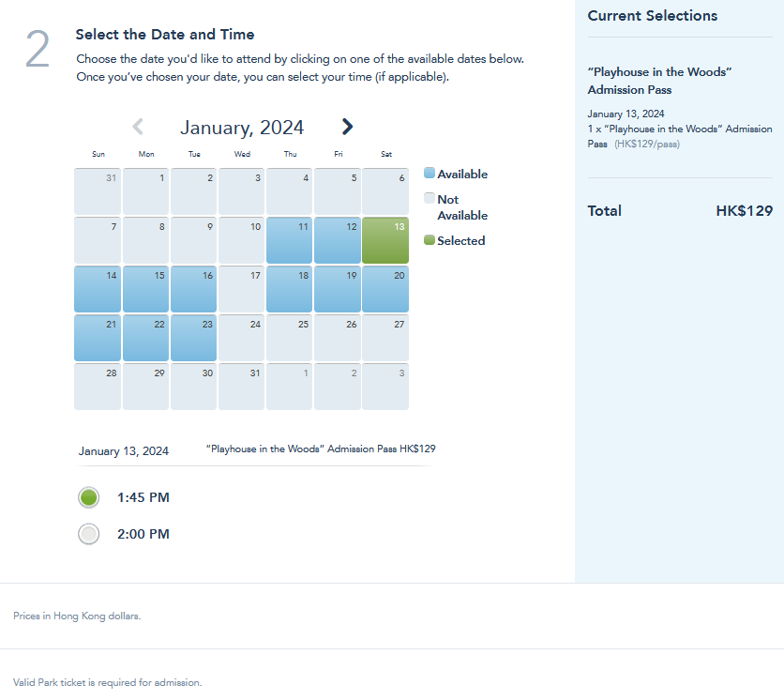784x700 pixels.
Task: Choose the 2:00 PM radio button
Action: [x=89, y=534]
